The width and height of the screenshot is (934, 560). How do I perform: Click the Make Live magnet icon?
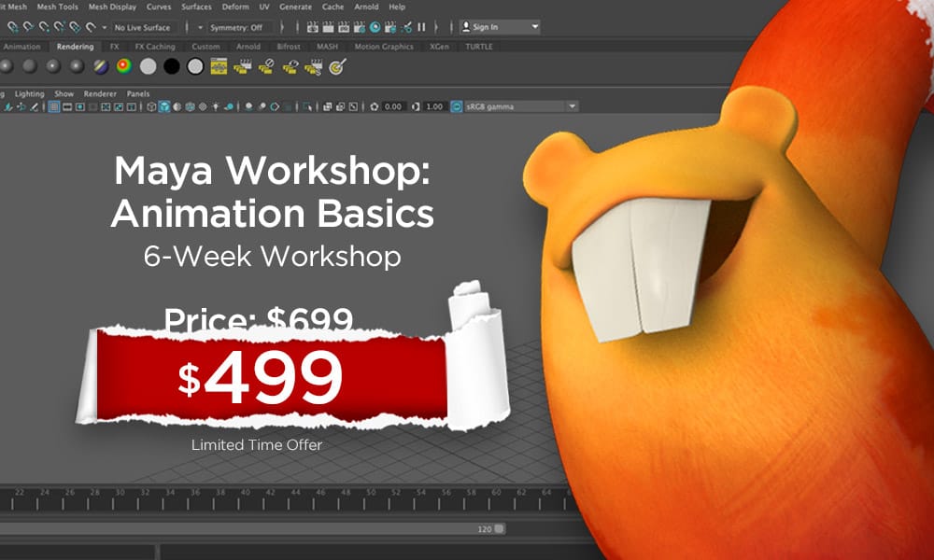(x=91, y=27)
